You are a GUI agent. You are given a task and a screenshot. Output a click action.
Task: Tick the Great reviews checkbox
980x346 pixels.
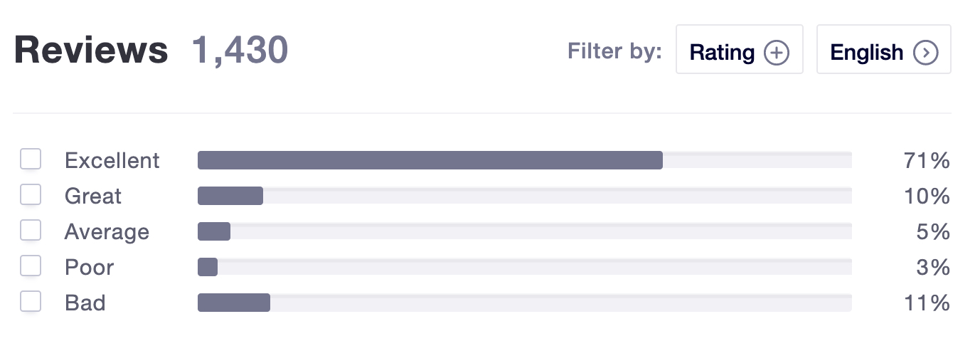[31, 195]
